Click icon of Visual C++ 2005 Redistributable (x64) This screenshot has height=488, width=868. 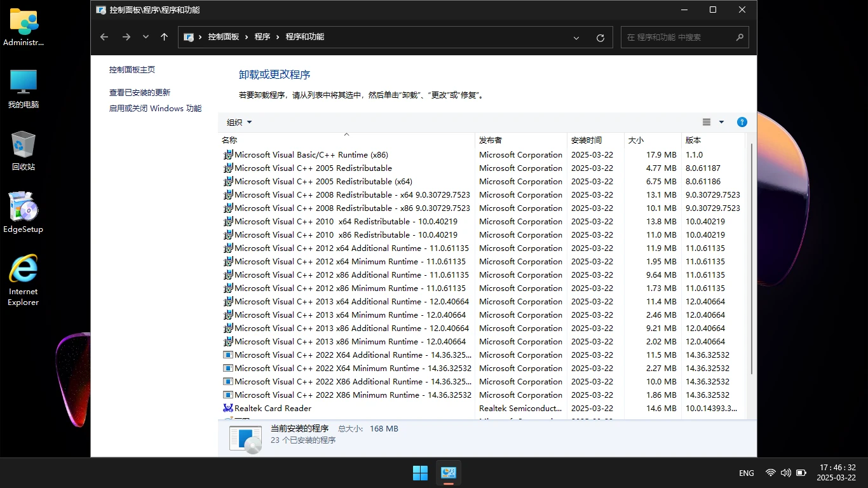coord(228,181)
